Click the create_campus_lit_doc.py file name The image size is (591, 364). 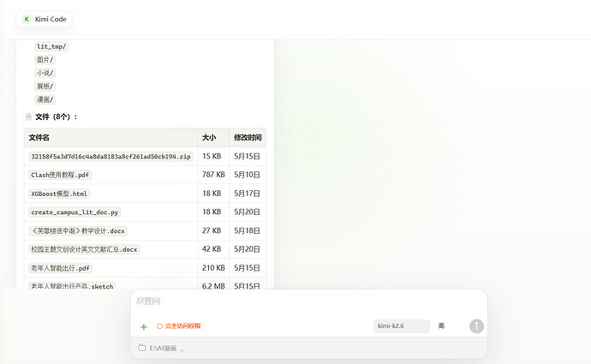[75, 212]
